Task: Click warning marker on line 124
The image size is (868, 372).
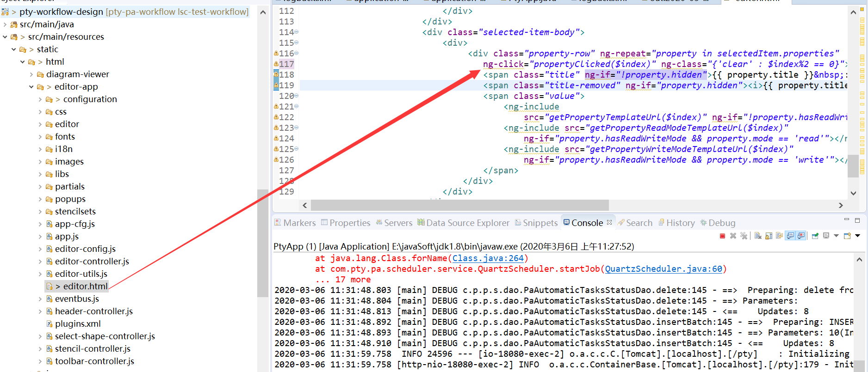Action: point(276,139)
